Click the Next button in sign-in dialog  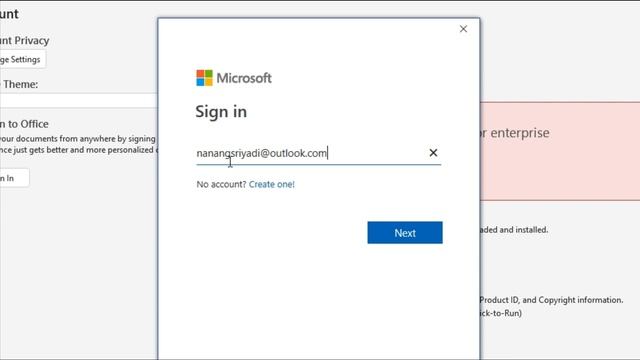404,233
